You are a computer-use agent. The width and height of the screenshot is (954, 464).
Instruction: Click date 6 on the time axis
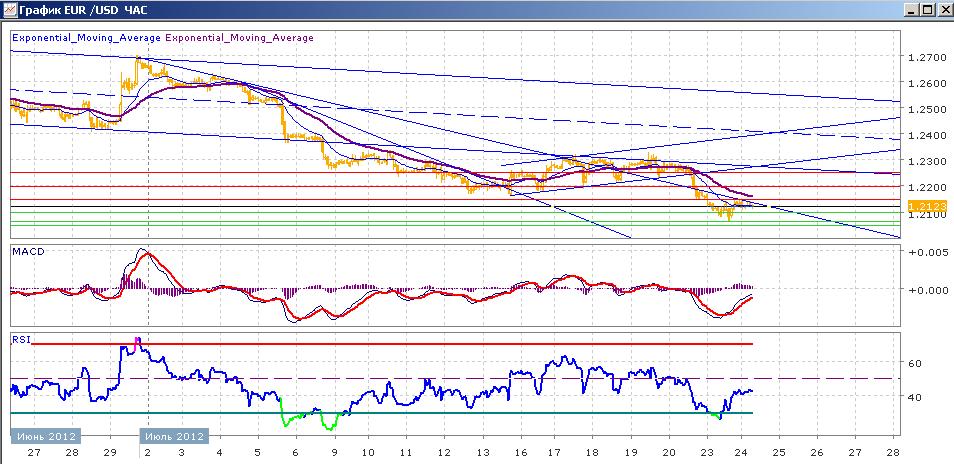click(x=296, y=453)
